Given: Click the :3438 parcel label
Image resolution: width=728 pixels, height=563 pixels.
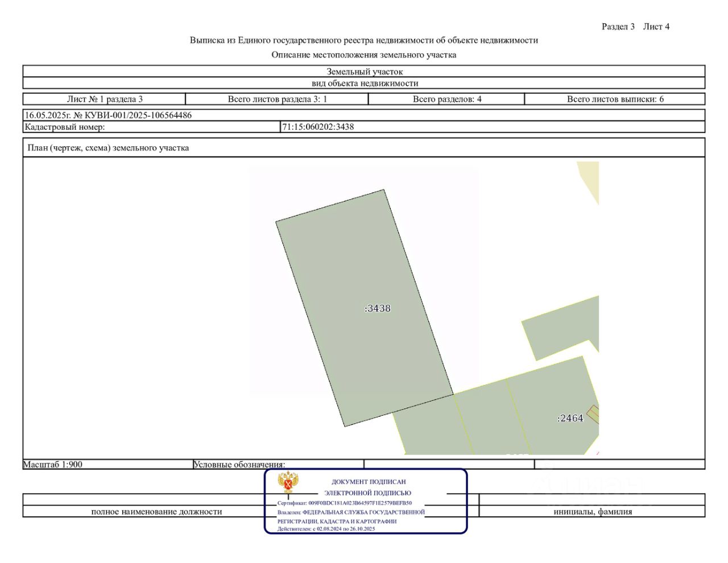Looking at the screenshot, I should [x=378, y=308].
